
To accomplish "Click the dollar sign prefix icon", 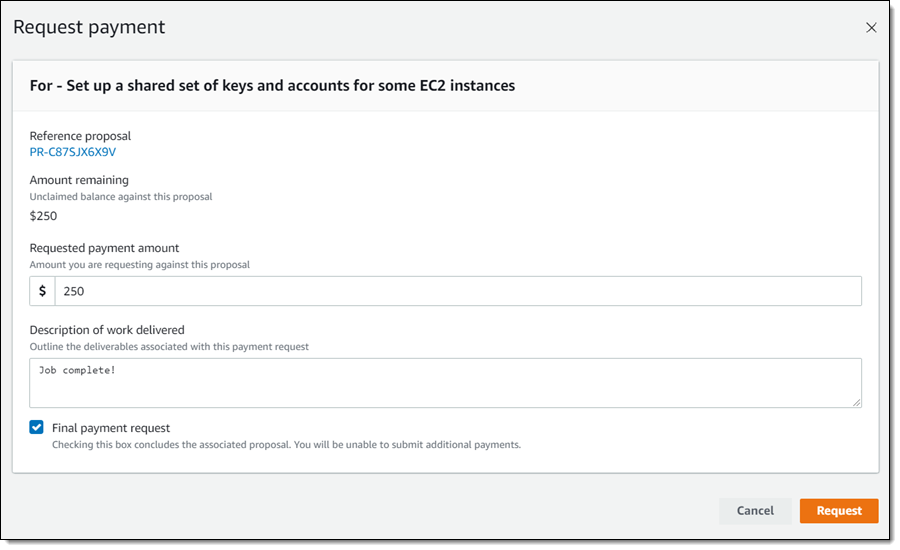I will 42,291.
